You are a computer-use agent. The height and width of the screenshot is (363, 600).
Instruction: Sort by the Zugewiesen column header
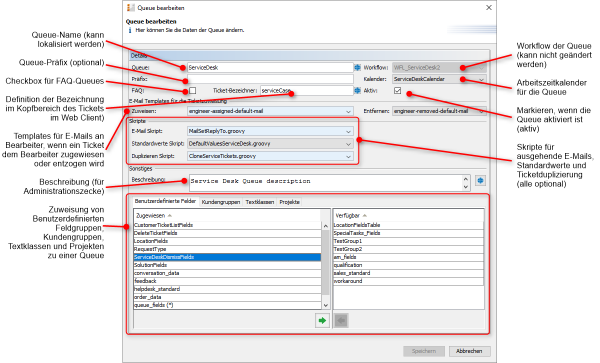(228, 215)
